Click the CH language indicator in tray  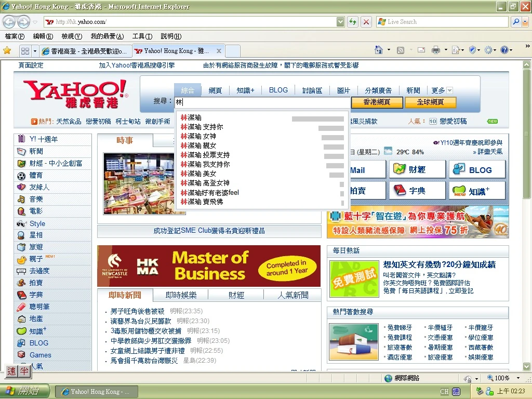coord(444,392)
